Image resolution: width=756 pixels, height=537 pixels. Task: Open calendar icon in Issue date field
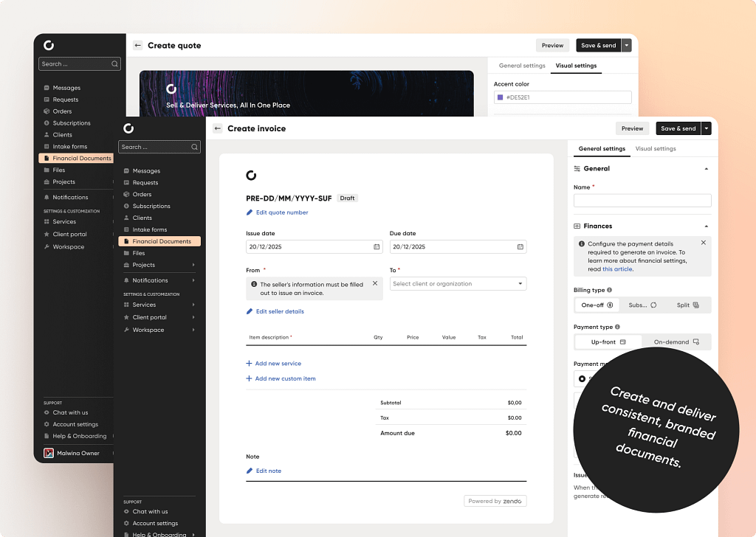[x=377, y=246]
